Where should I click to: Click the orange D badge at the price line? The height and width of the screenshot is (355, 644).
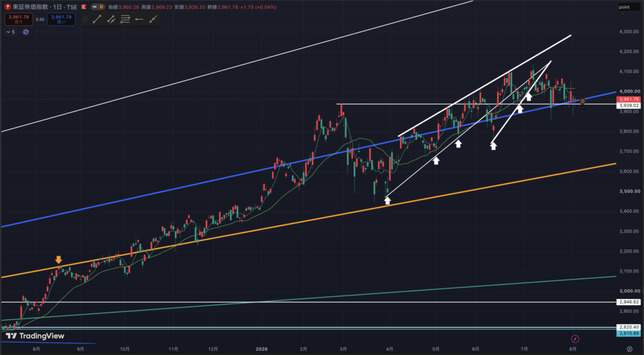(582, 101)
